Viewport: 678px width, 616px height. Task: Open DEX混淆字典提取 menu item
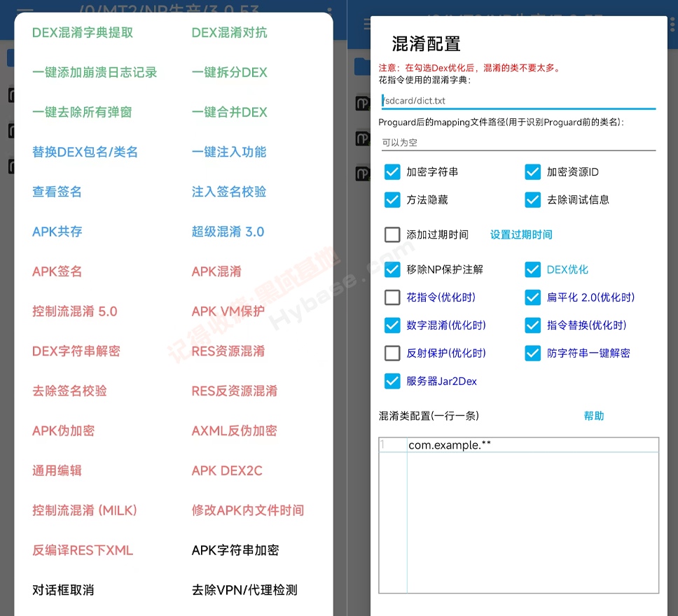coord(83,32)
